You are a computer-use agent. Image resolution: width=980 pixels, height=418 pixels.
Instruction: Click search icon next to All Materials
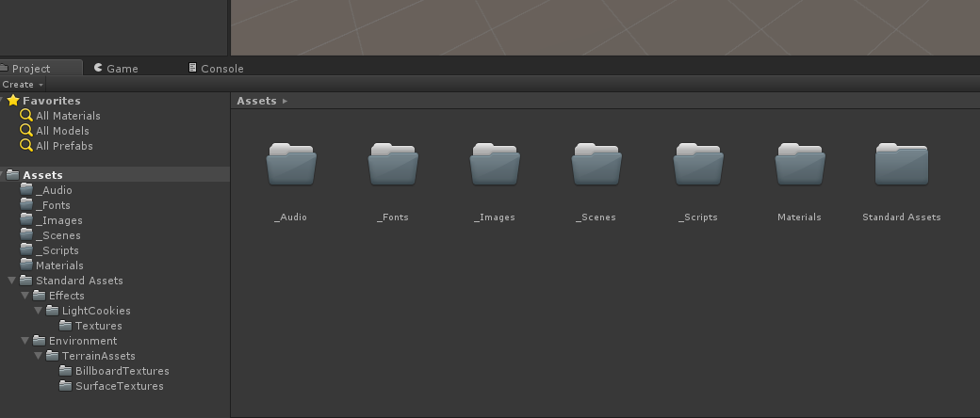26,115
